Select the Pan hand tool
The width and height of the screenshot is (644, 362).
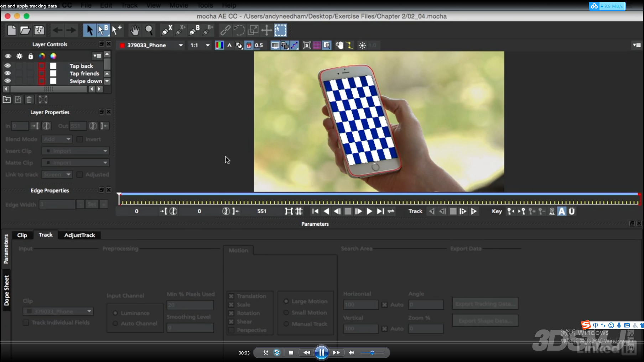click(135, 30)
